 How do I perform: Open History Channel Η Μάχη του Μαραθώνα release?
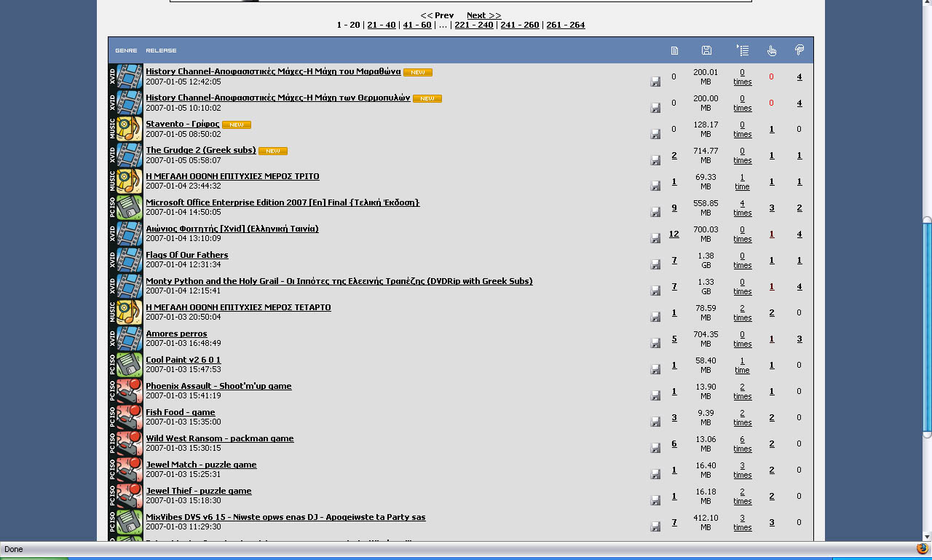point(273,71)
